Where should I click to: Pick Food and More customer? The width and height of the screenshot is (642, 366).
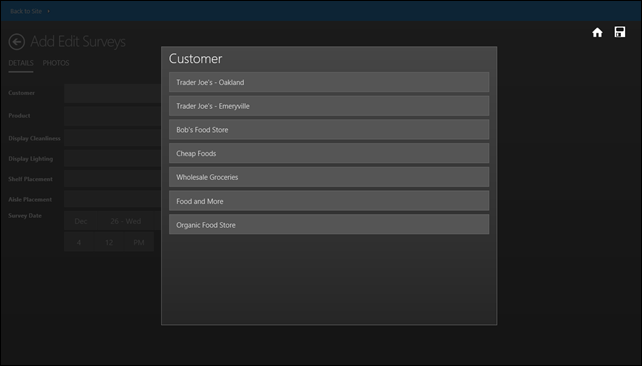tap(329, 201)
